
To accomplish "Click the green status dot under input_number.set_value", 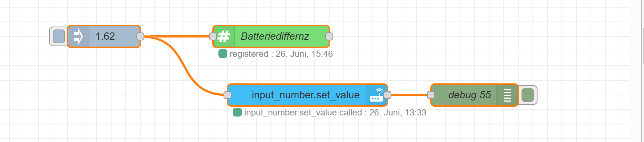I will click(x=237, y=112).
